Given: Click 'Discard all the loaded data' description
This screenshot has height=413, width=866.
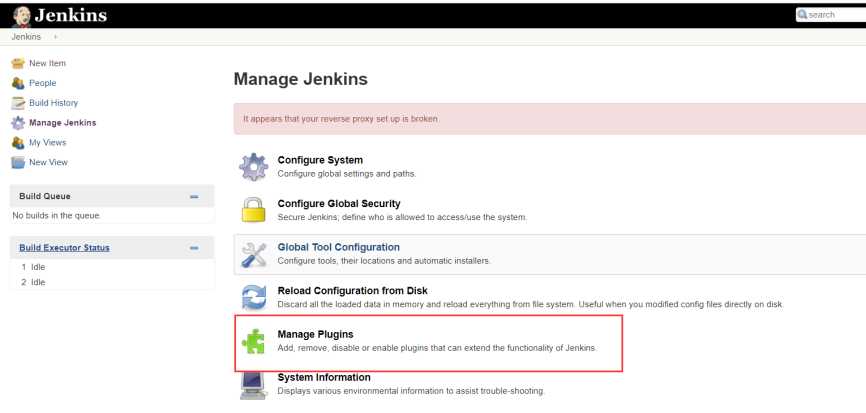Looking at the screenshot, I should [x=530, y=304].
